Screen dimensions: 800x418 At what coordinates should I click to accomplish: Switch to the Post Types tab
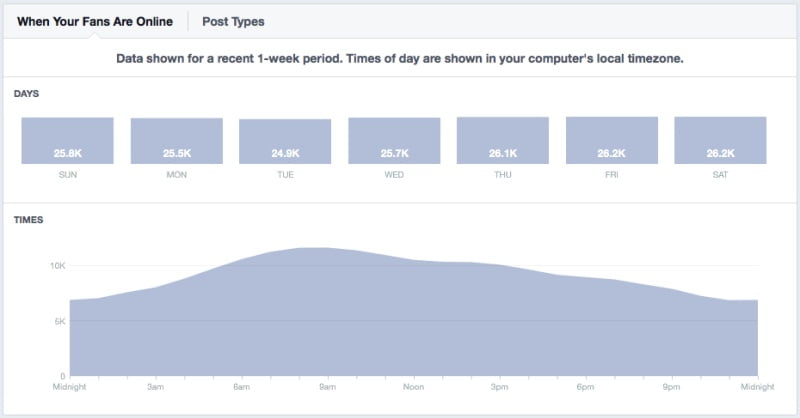pos(233,21)
